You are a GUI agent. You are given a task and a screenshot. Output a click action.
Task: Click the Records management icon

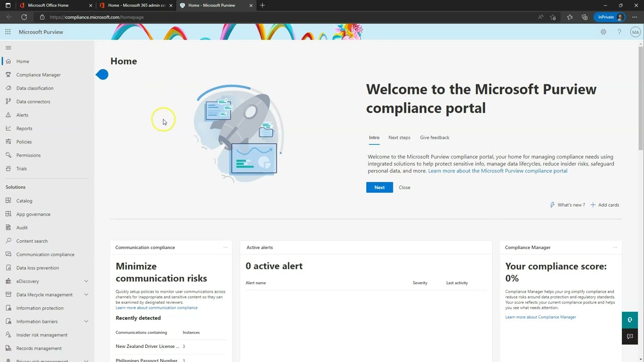pos(8,348)
